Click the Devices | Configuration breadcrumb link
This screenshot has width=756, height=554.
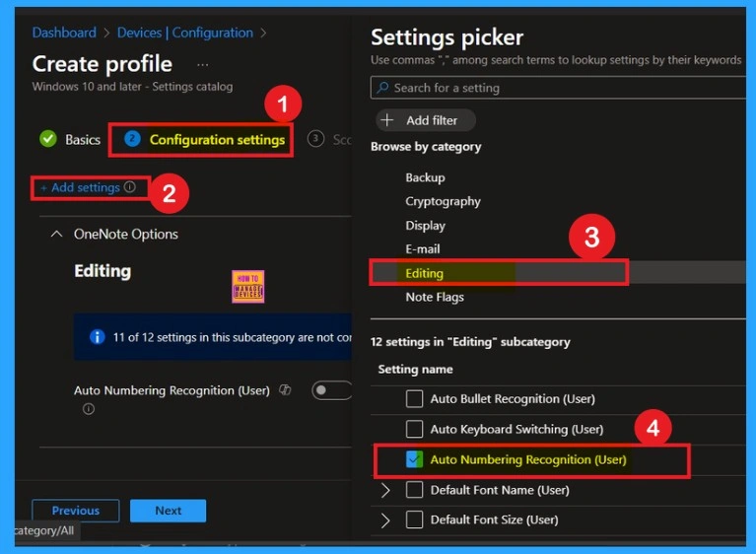point(185,33)
